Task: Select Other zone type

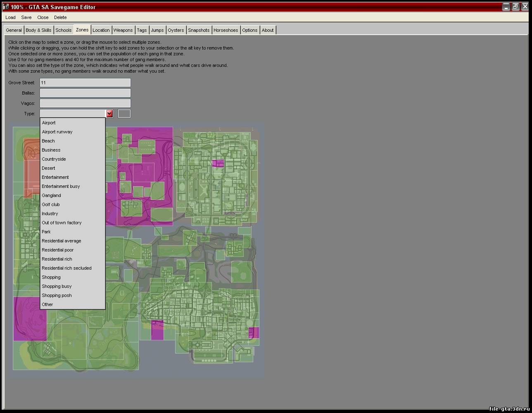Action: (x=73, y=304)
